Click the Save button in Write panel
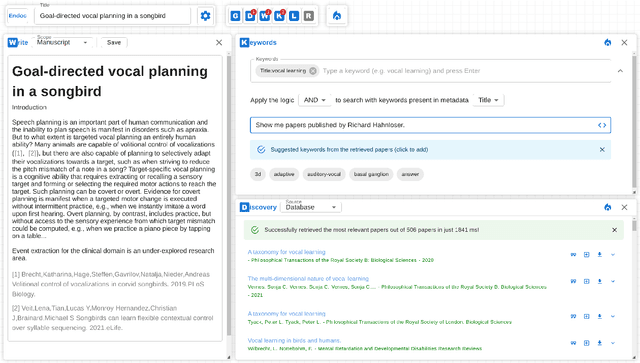This screenshot has width=640, height=363. (114, 42)
